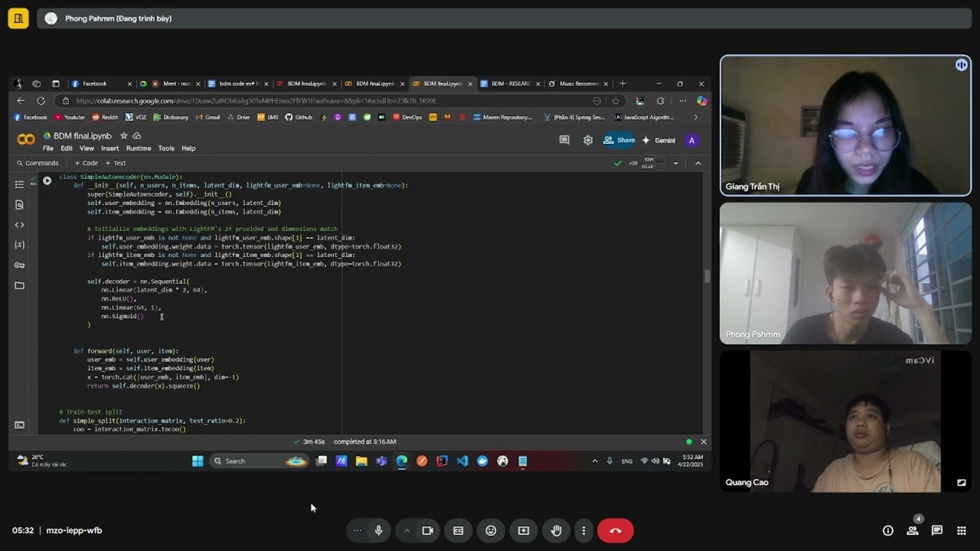
Task: Open the Youtube bookmark
Action: 69,117
